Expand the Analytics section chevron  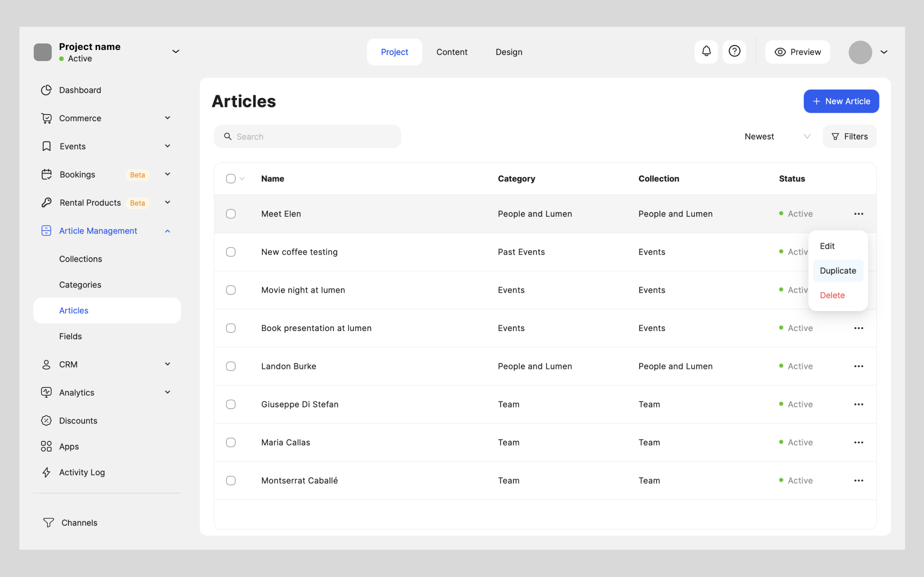[168, 393]
